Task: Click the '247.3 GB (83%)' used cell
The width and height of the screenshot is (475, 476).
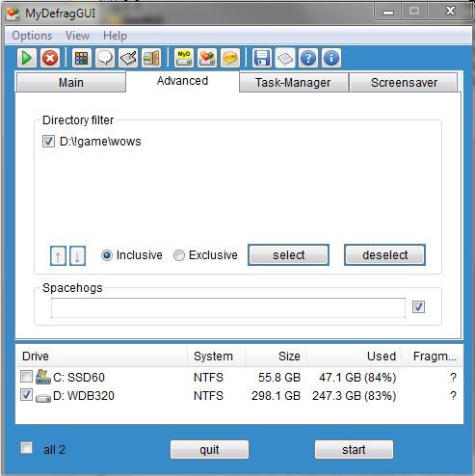Action: tap(354, 396)
